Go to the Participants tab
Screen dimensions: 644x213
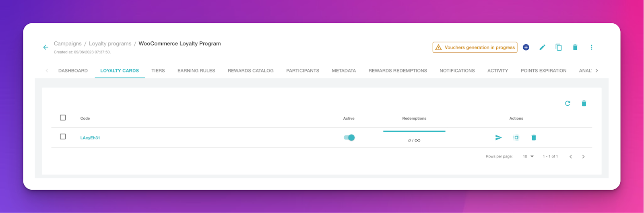[x=303, y=71]
